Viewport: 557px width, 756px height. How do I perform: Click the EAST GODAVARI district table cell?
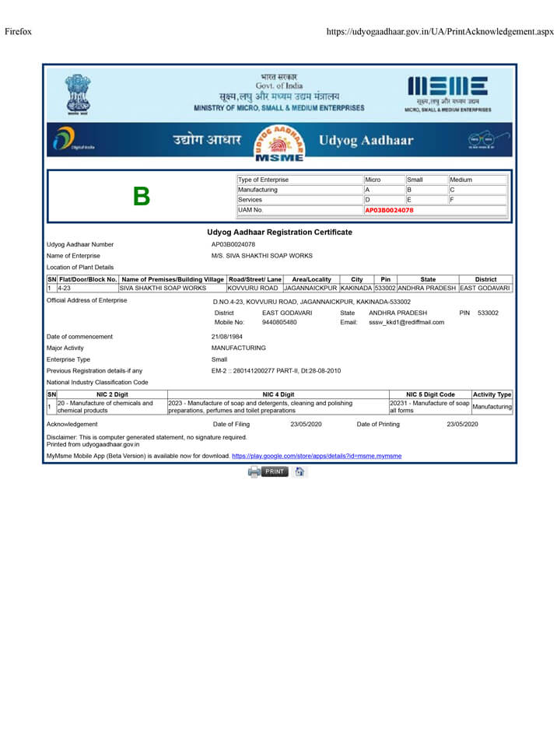point(485,288)
